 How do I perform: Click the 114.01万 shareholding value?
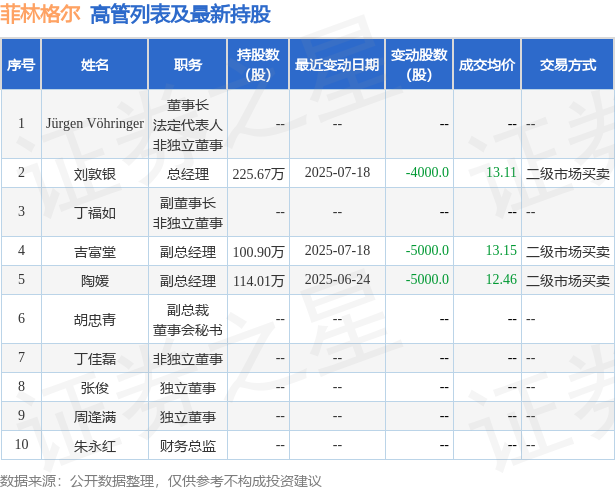[x=258, y=281]
